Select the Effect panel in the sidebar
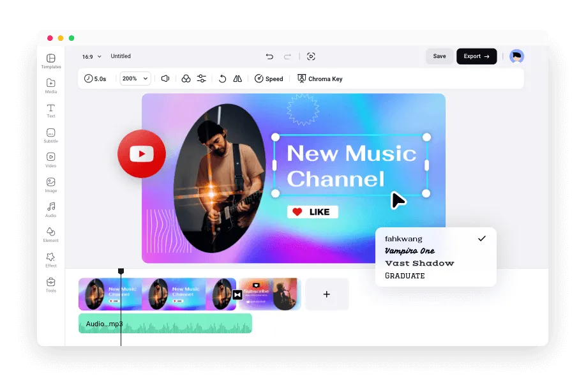The height and width of the screenshot is (392, 586). [x=50, y=260]
